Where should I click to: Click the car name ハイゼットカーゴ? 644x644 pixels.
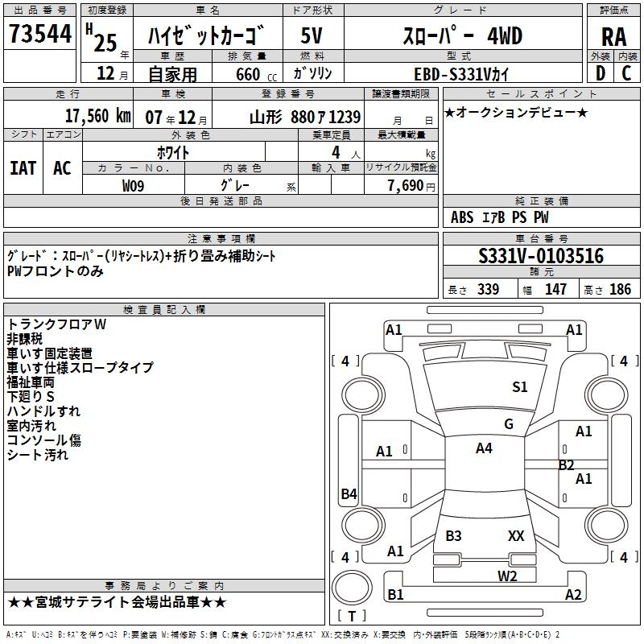tap(207, 37)
